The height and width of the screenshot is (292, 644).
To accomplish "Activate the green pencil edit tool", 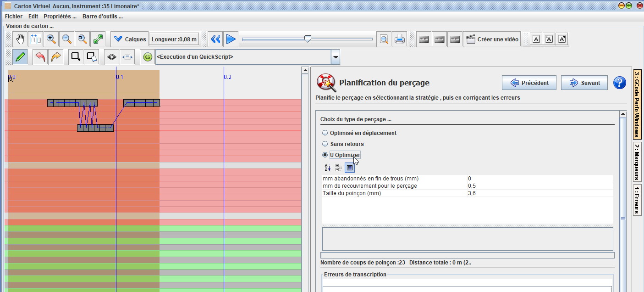I will pyautogui.click(x=20, y=57).
